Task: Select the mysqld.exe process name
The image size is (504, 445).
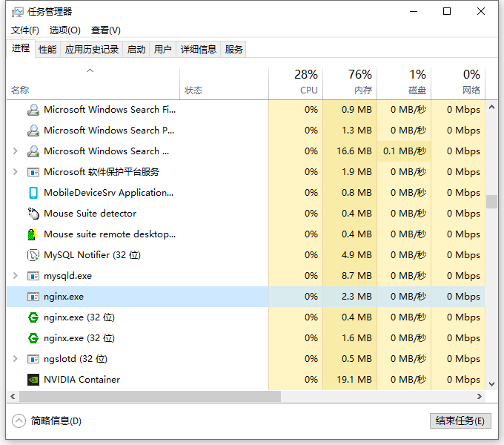Action: [68, 276]
